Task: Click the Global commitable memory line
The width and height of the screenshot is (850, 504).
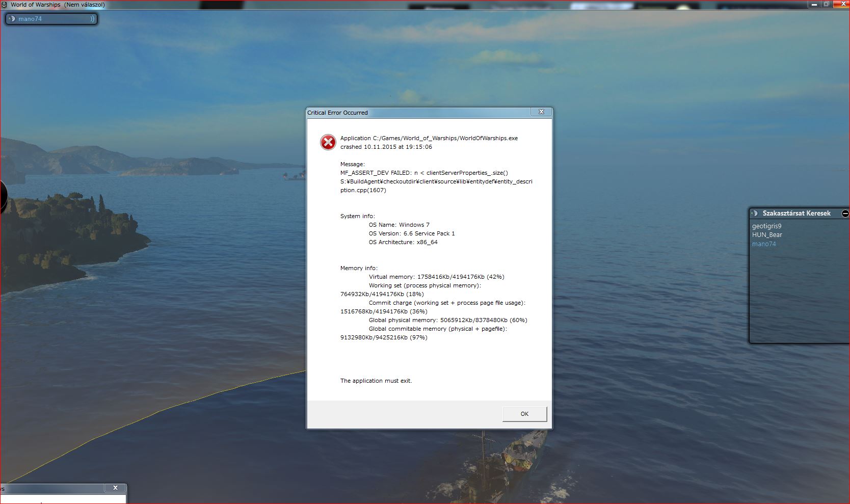Action: tap(438, 329)
